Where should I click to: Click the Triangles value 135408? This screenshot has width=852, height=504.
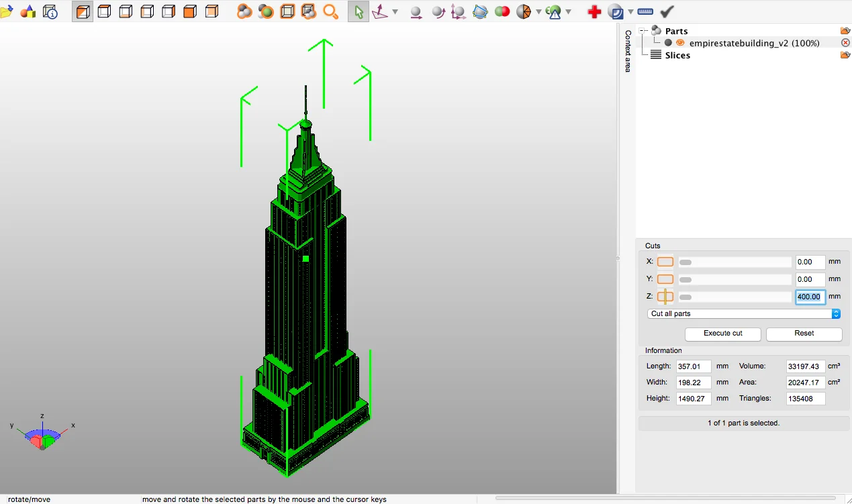point(806,399)
